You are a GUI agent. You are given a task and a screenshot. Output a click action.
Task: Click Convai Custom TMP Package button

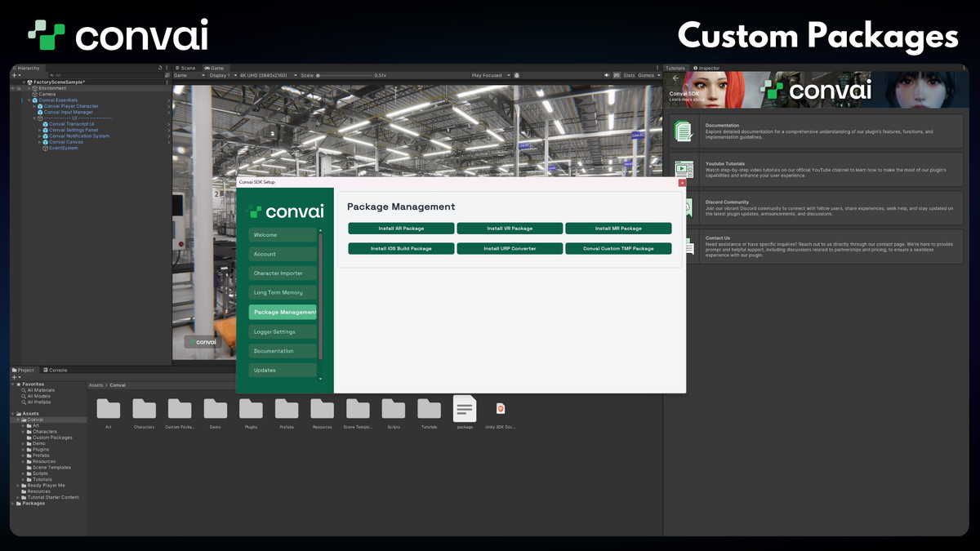pyautogui.click(x=618, y=248)
